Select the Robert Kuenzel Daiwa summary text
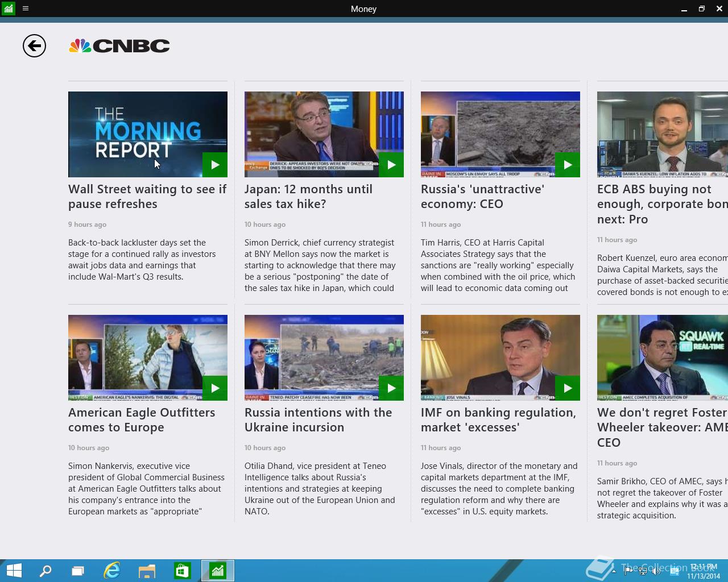Image resolution: width=728 pixels, height=582 pixels. [x=663, y=275]
